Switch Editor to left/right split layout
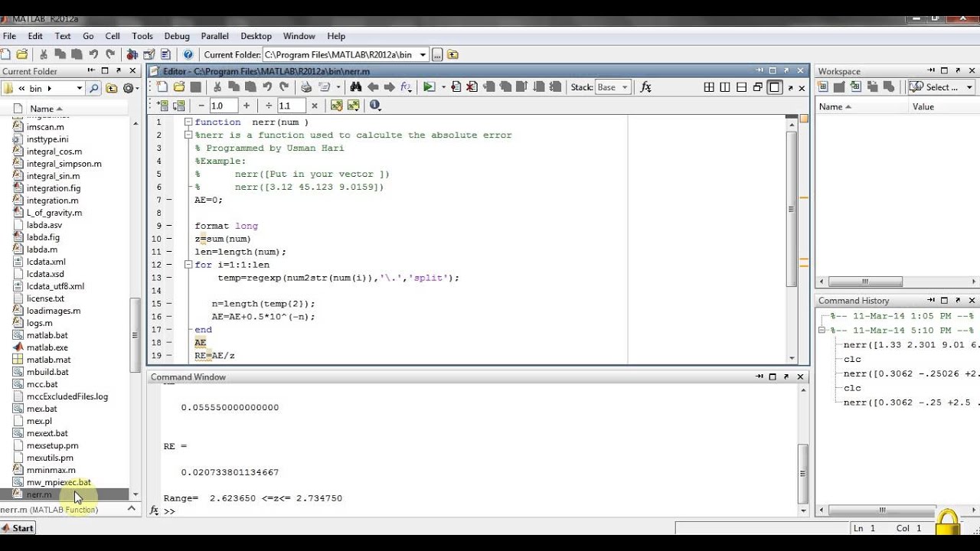This screenshot has width=980, height=551. click(x=725, y=87)
